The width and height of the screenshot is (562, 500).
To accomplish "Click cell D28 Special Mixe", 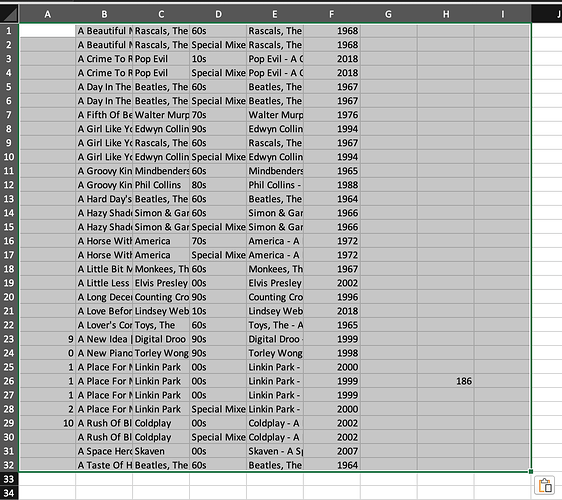I will tap(218, 409).
